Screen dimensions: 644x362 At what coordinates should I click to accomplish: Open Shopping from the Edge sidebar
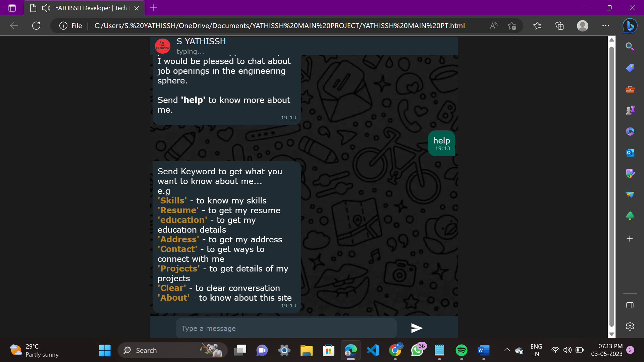630,67
